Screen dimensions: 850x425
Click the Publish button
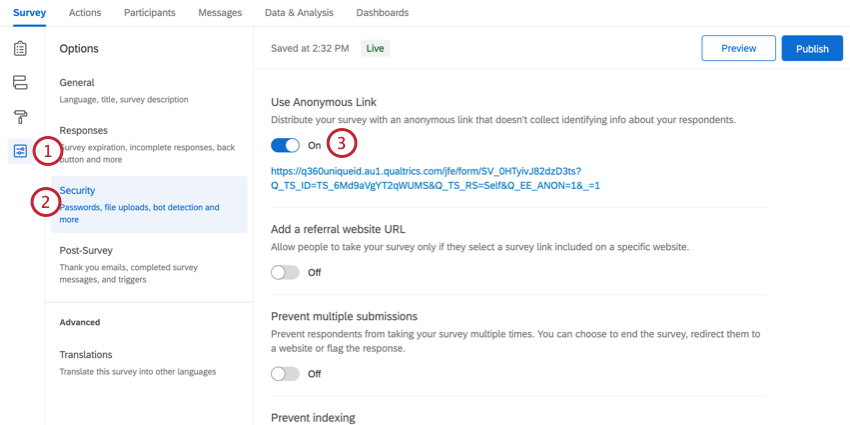click(812, 48)
